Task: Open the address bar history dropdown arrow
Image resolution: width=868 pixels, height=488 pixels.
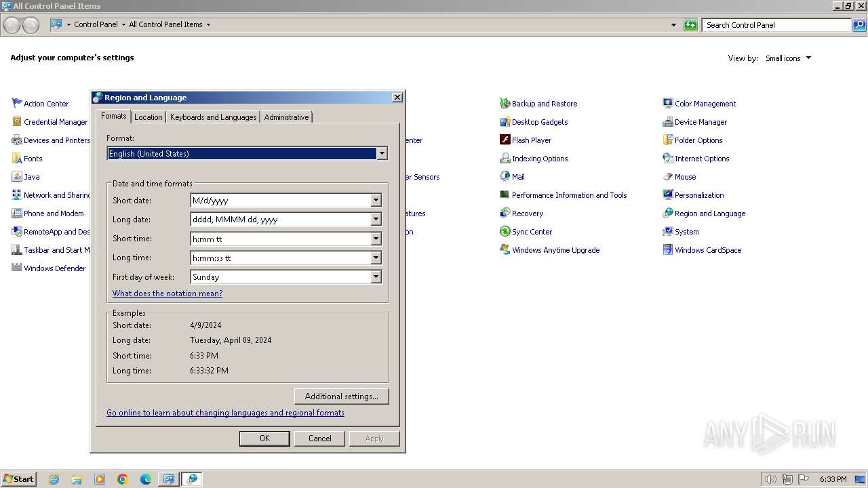Action: tap(673, 25)
